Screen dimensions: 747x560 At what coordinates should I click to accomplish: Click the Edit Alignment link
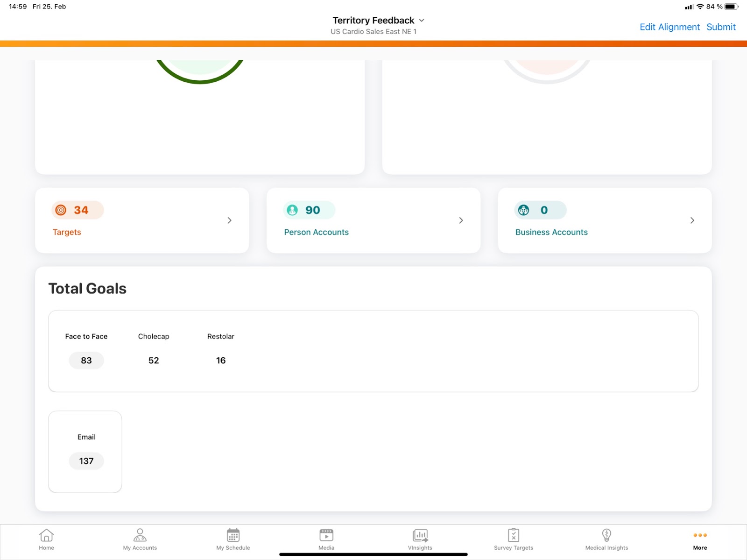coord(669,27)
